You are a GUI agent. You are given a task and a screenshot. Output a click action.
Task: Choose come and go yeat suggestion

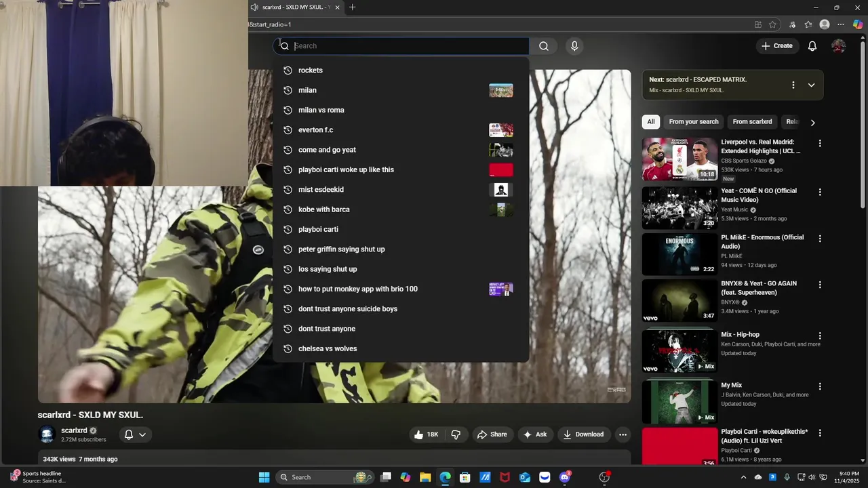[x=401, y=150]
